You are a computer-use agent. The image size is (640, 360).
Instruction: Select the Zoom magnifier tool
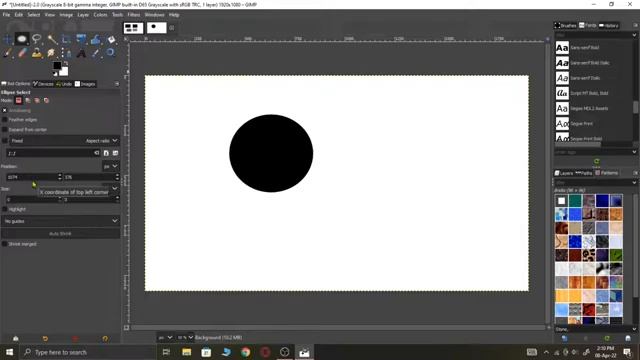click(x=111, y=53)
